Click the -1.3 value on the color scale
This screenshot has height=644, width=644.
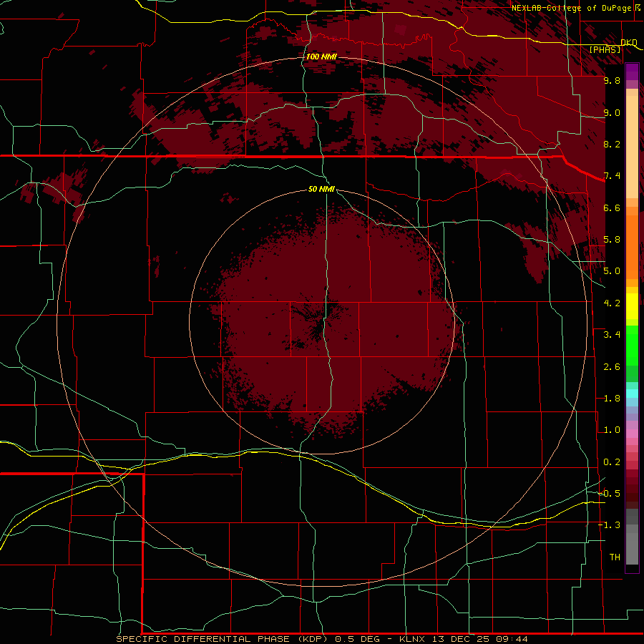pos(609,525)
